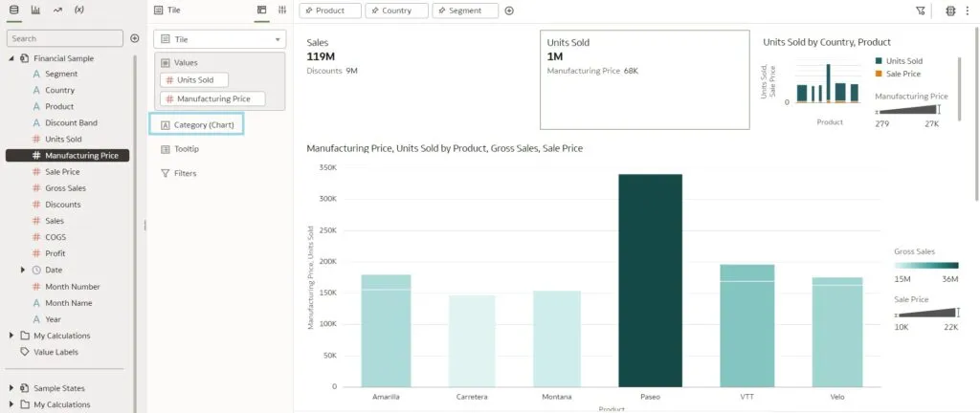Screen dimensions: 980x413
Task: Click the add data plus icon beside Search
Action: [x=135, y=38]
